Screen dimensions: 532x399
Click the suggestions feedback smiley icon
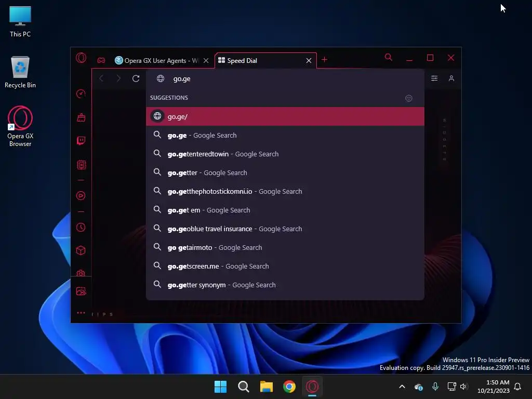coord(409,98)
